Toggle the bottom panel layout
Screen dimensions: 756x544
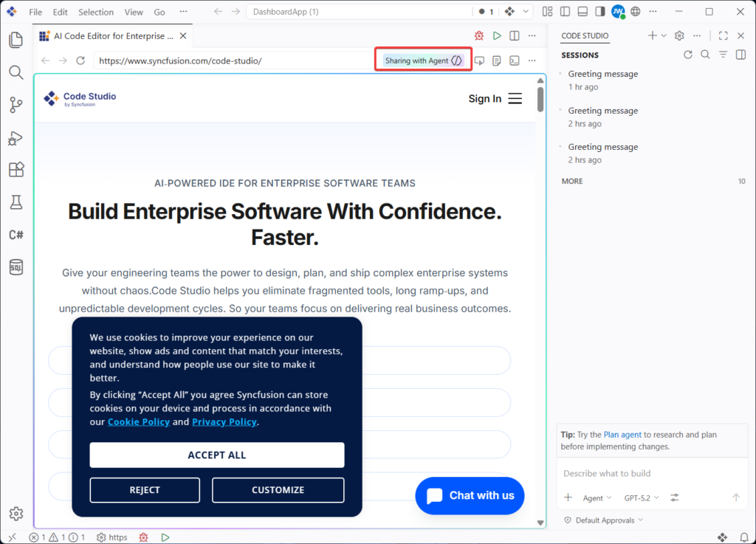(x=583, y=12)
